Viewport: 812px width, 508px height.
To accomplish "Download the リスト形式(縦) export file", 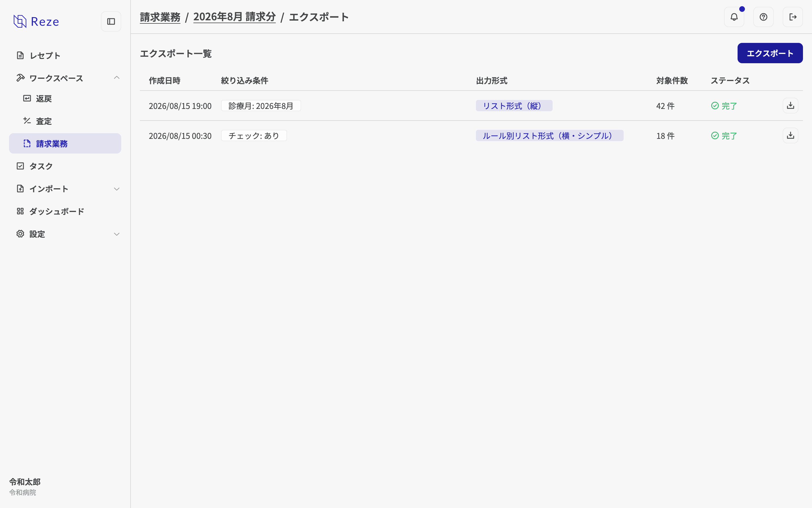I will (x=791, y=106).
